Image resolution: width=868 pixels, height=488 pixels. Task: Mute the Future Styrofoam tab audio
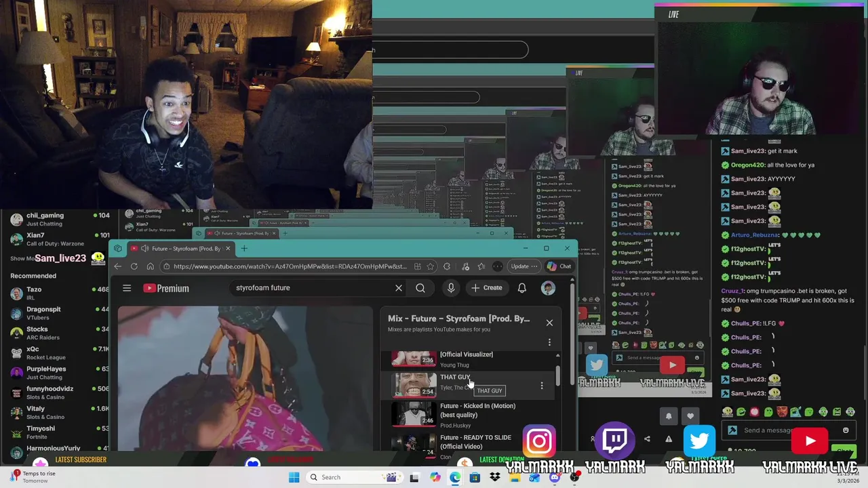pyautogui.click(x=144, y=249)
